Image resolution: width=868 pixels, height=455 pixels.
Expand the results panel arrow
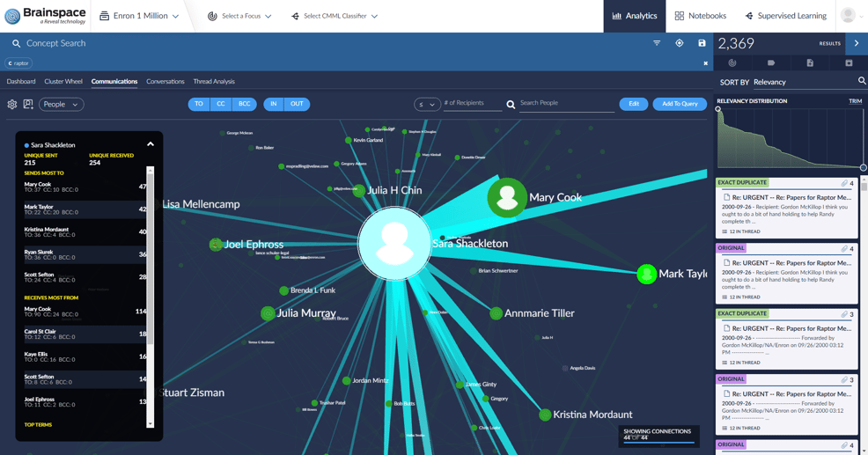click(857, 43)
